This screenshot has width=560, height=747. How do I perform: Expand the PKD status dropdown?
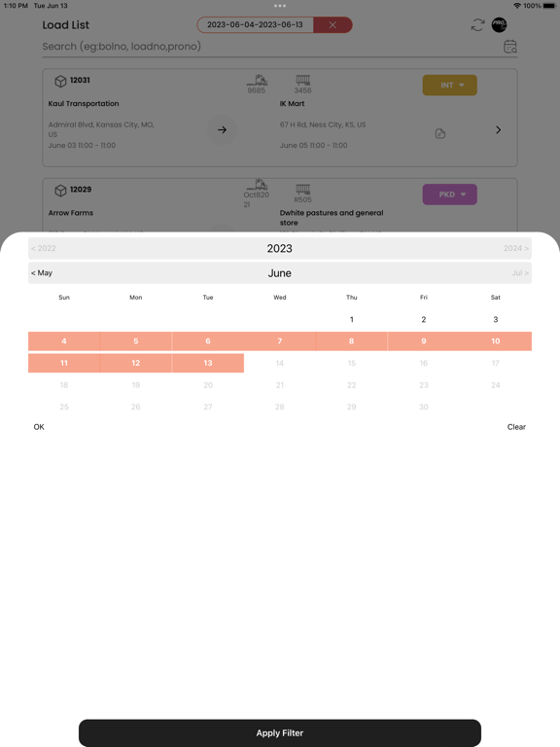(x=449, y=195)
